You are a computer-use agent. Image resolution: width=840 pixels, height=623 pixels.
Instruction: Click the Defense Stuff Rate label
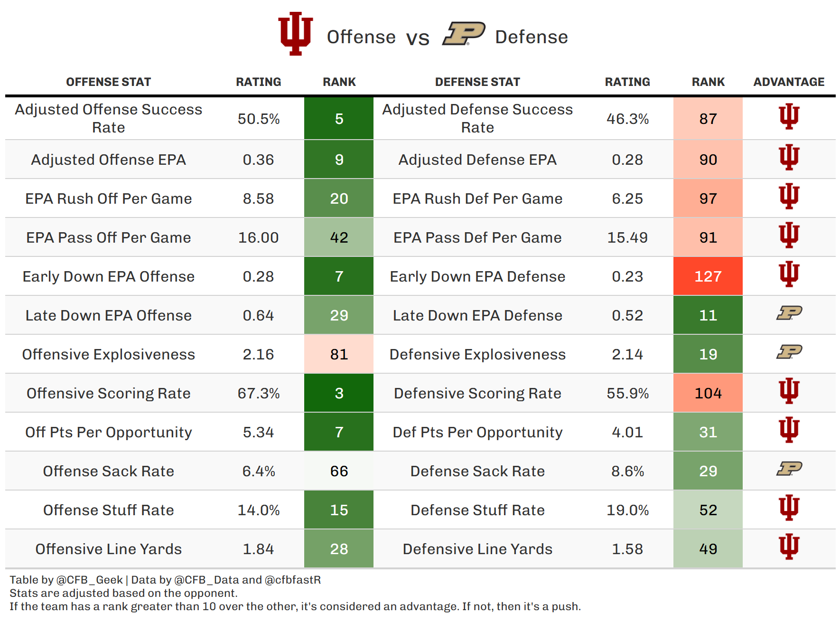(477, 510)
